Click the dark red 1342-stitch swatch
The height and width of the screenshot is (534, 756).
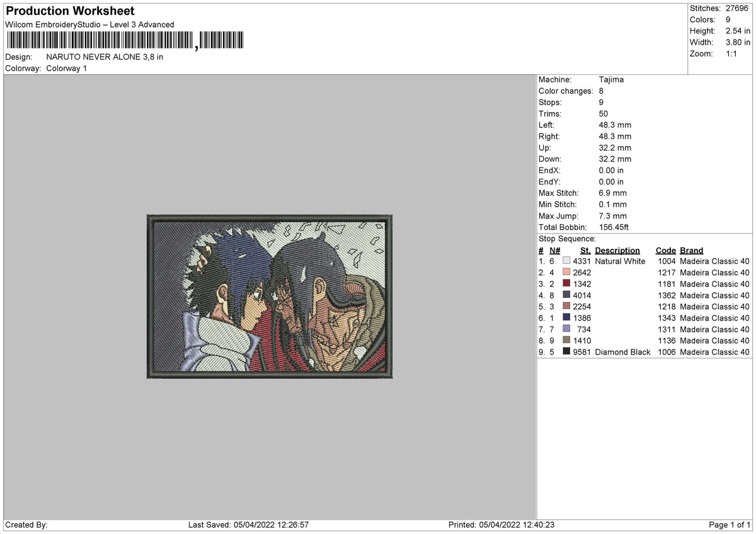[x=566, y=283]
